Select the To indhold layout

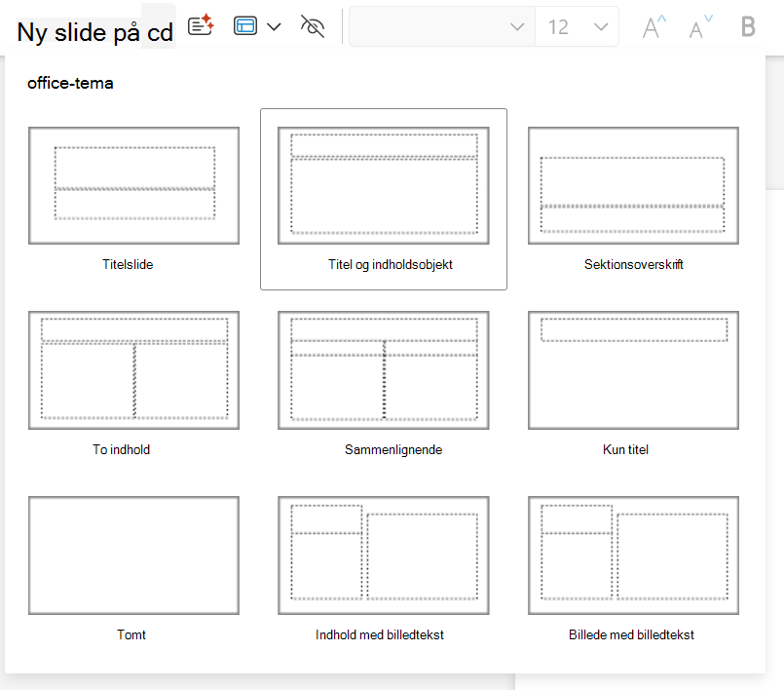coord(133,370)
